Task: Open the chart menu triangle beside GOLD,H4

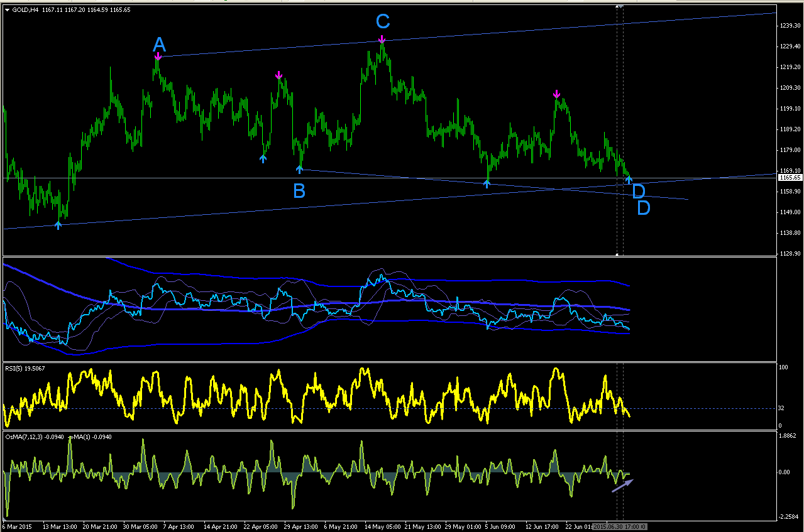Action: [8, 9]
